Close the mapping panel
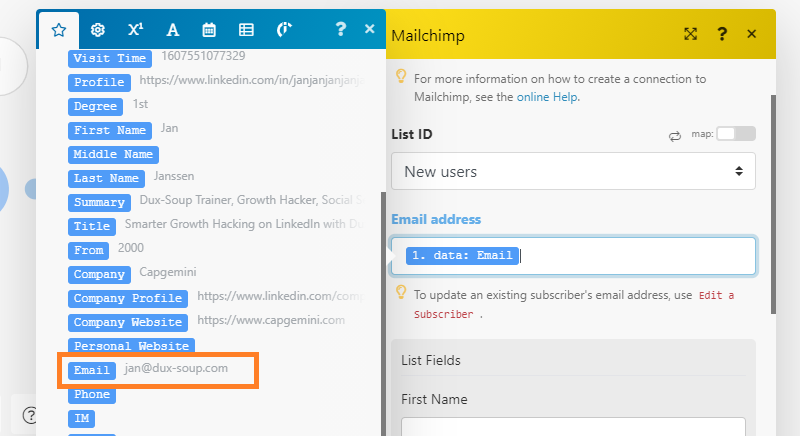This screenshot has height=436, width=800. pyautogui.click(x=370, y=29)
